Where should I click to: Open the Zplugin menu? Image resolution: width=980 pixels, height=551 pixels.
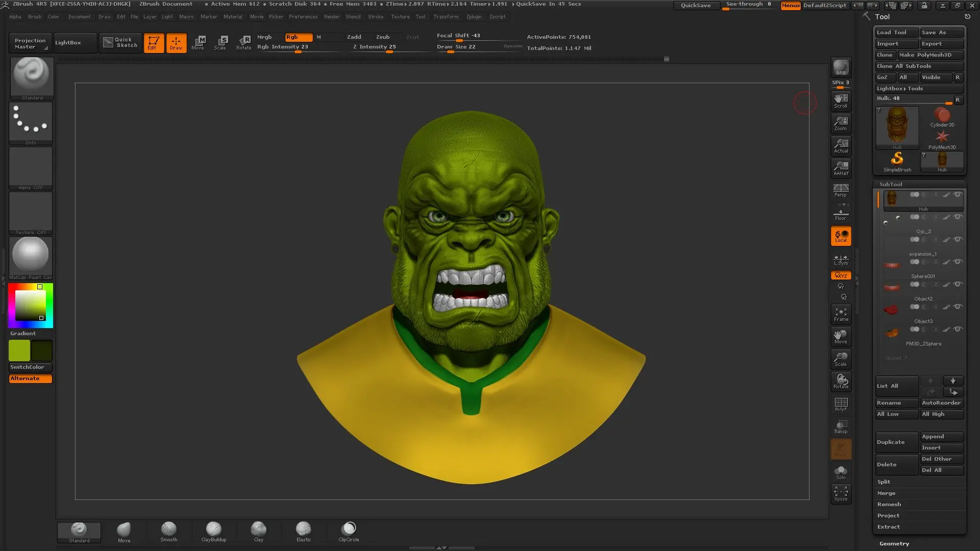point(474,17)
